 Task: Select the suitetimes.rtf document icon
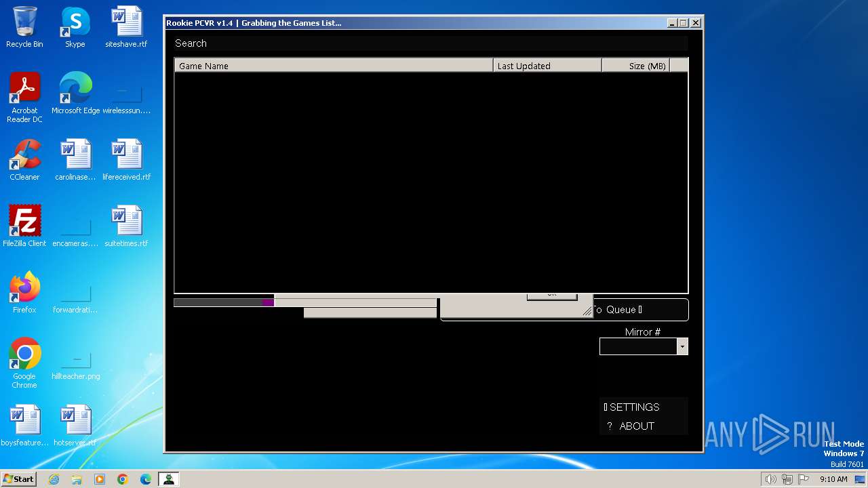pyautogui.click(x=126, y=227)
